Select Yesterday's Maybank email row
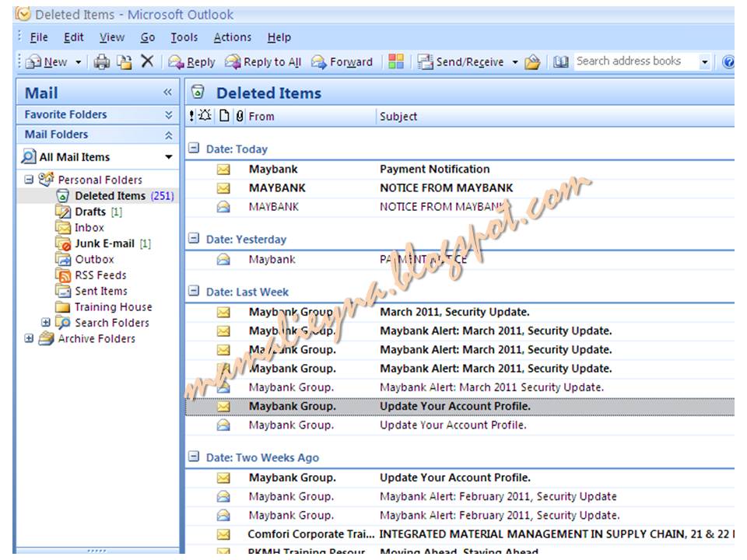747x560 pixels. pyautogui.click(x=460, y=260)
